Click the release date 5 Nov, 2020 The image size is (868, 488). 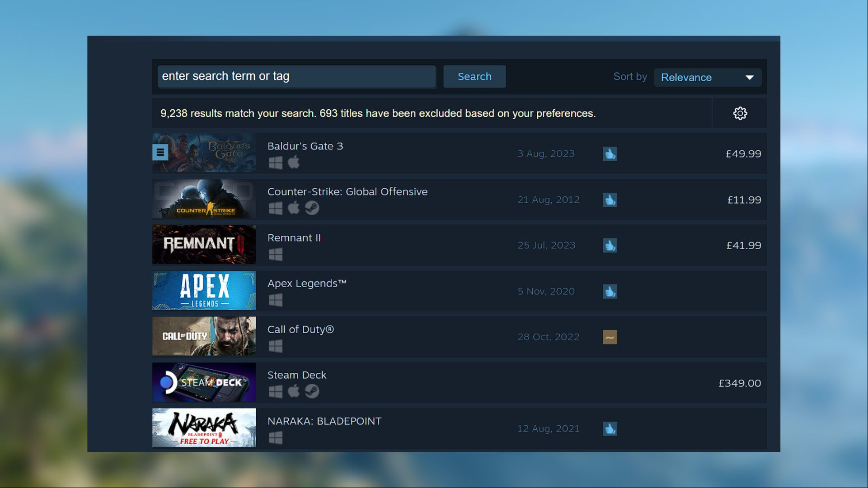click(546, 292)
